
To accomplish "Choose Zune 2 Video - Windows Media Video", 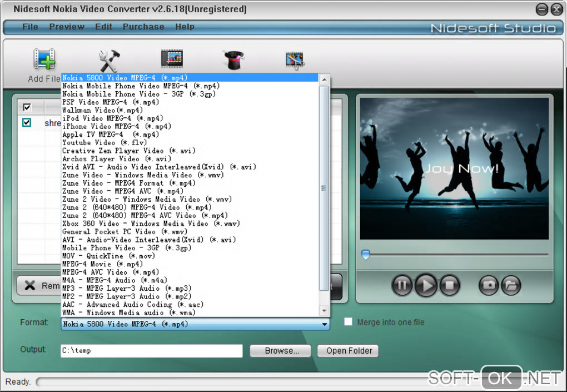I will click(190, 199).
